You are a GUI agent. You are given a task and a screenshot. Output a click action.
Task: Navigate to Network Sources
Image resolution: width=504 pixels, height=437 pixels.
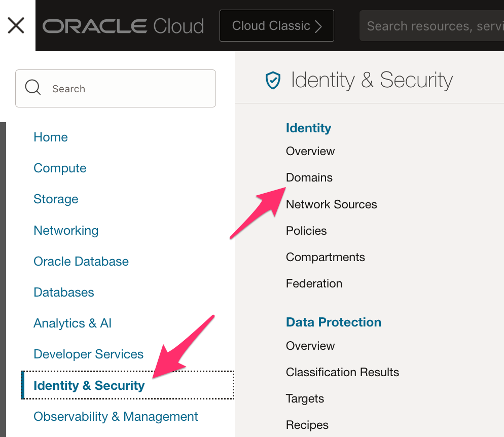(x=332, y=204)
